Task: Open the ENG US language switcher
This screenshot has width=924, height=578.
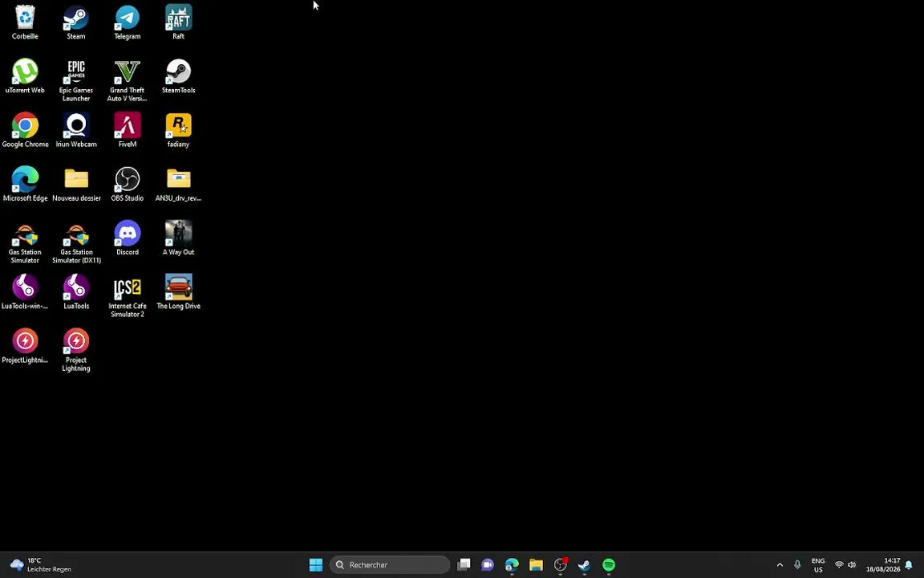Action: tap(818, 565)
